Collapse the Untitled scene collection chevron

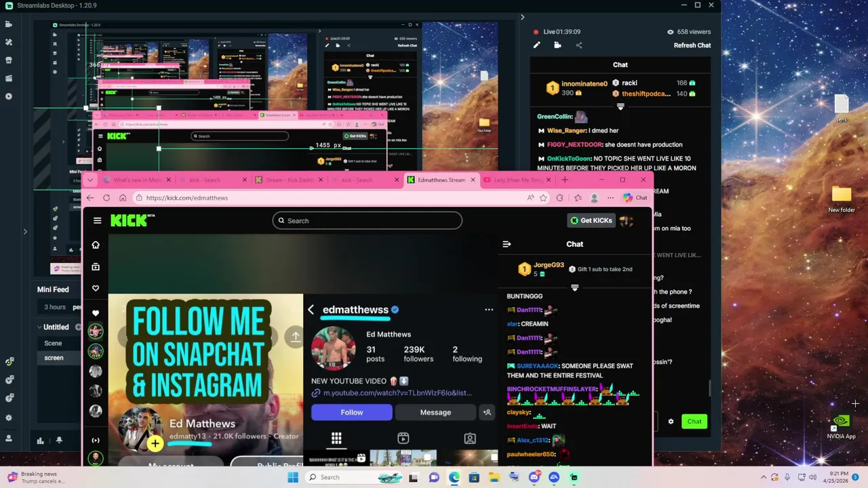(x=39, y=327)
